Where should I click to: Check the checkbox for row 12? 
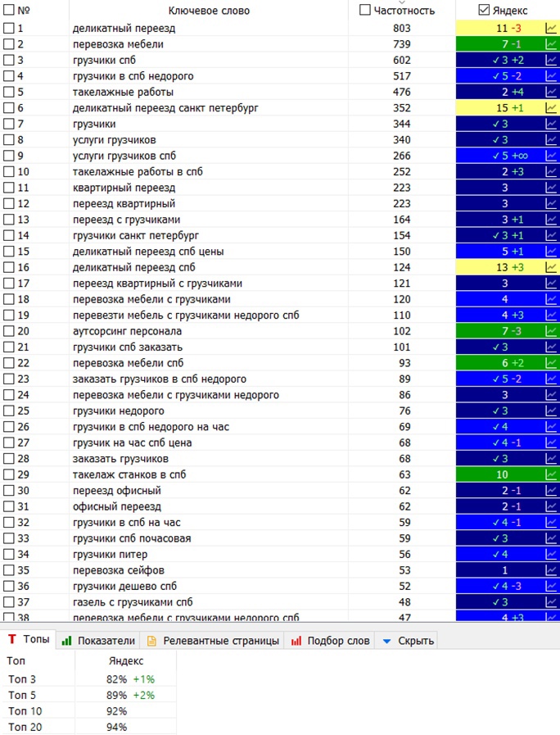tap(9, 203)
